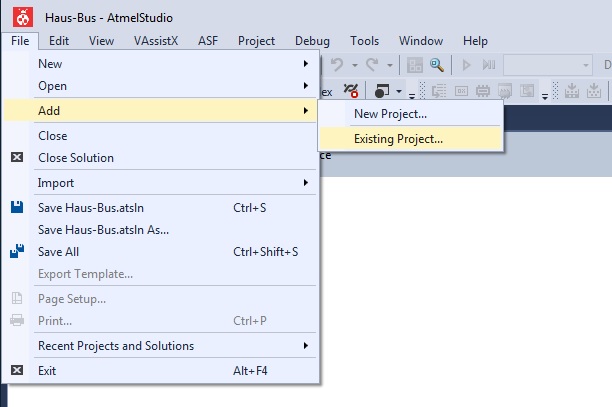Click the Save All double-disk icon
Viewport: 612px width, 407px height.
point(17,251)
